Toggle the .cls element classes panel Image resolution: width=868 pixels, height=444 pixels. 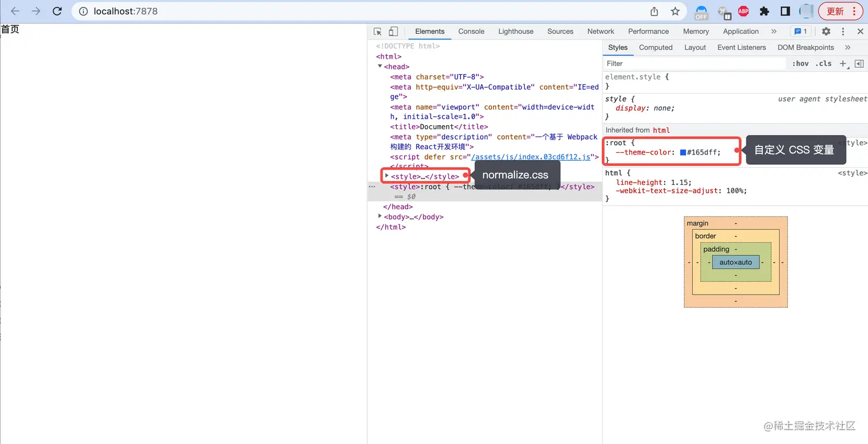point(824,64)
